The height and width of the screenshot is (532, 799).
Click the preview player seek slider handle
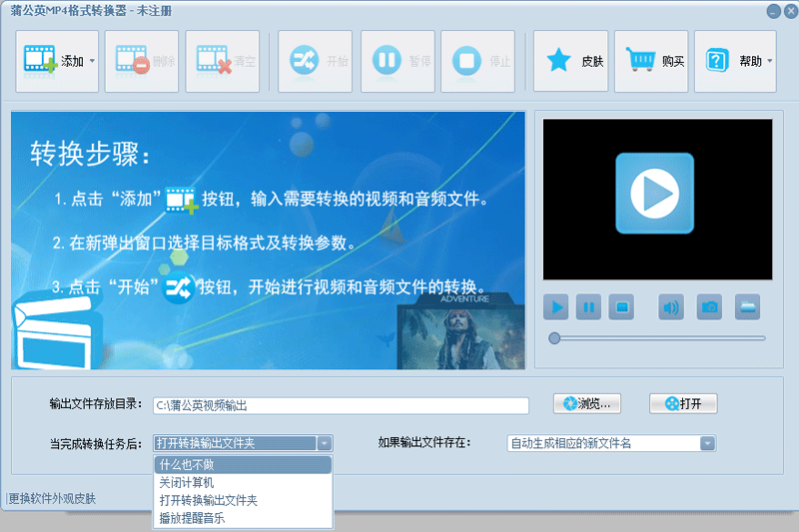pos(554,338)
